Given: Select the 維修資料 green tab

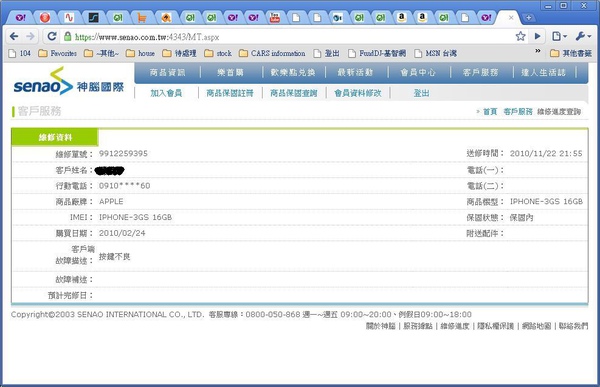Looking at the screenshot, I should (x=55, y=137).
